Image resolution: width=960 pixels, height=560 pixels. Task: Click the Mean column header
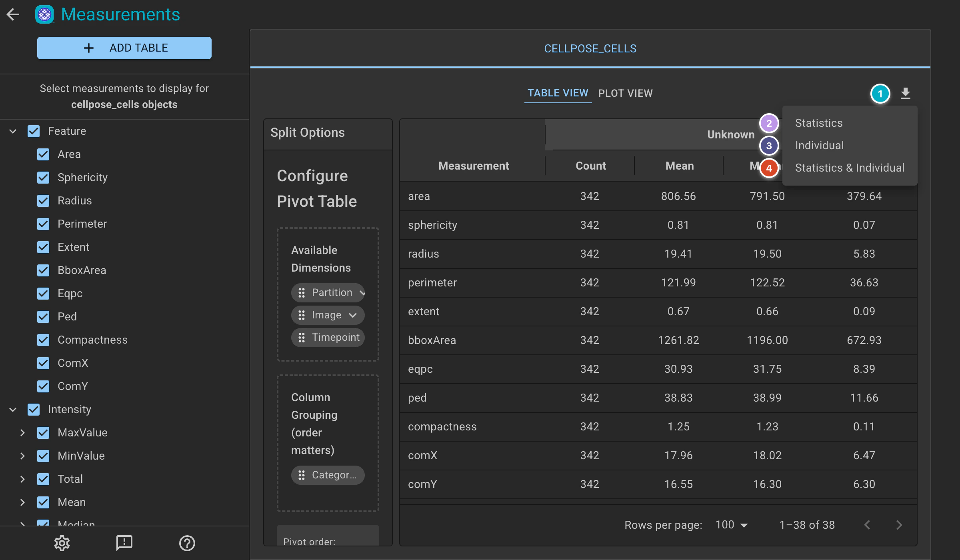[679, 166]
